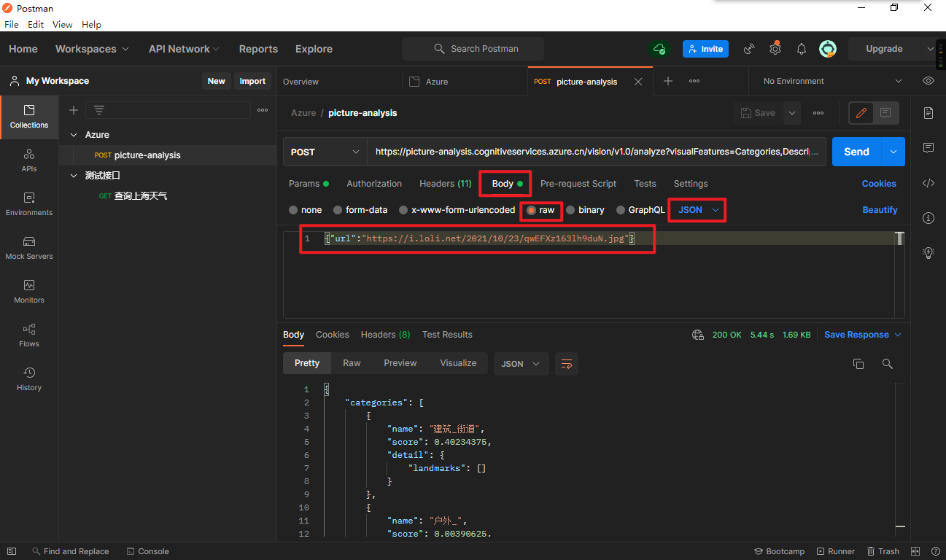Add a new tab with plus icon
The height and width of the screenshot is (560, 946).
click(x=668, y=81)
